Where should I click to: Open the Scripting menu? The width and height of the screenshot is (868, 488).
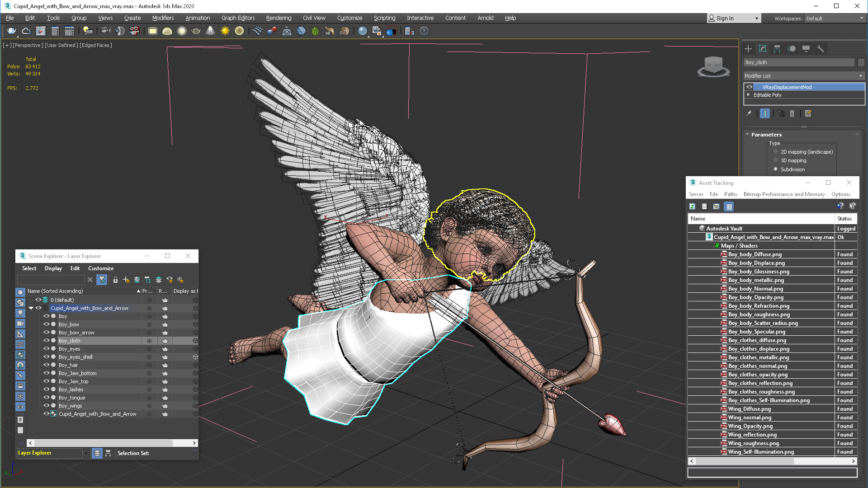[x=384, y=18]
